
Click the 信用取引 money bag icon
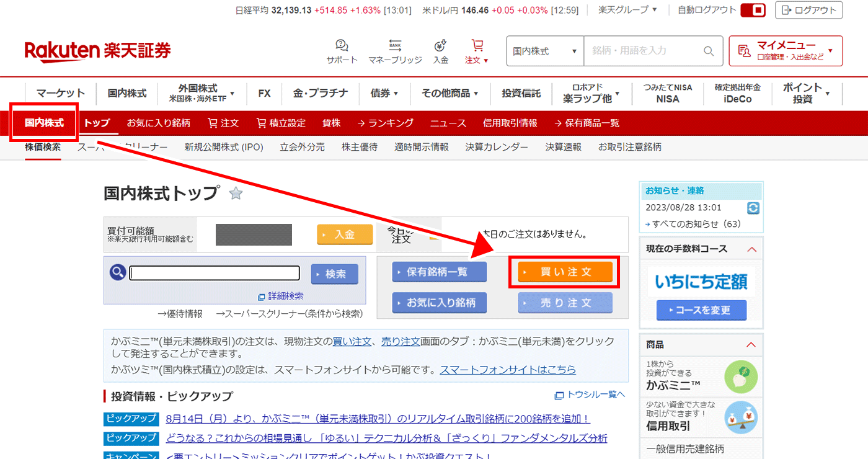741,417
